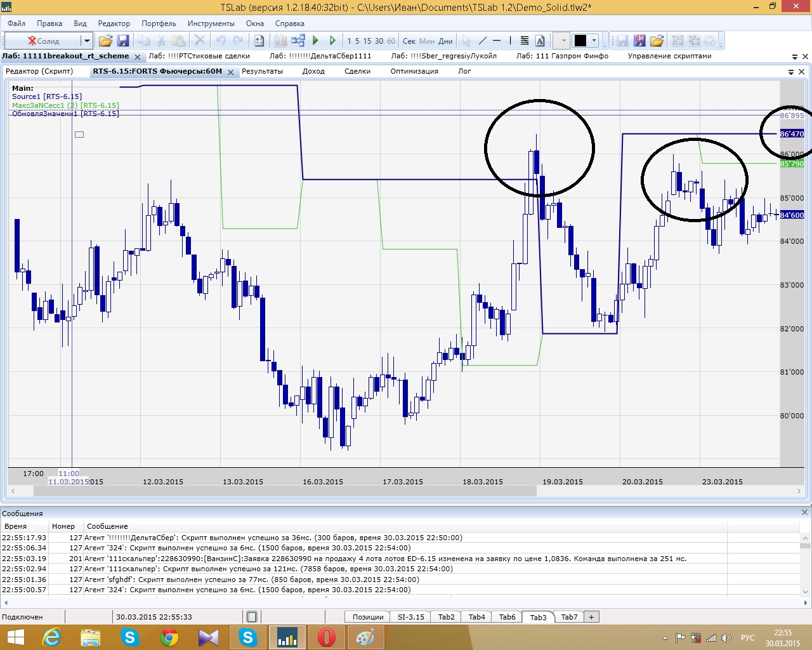This screenshot has width=812, height=650.
Task: Click the chart horizontal scrollbar thumb
Action: tap(285, 491)
